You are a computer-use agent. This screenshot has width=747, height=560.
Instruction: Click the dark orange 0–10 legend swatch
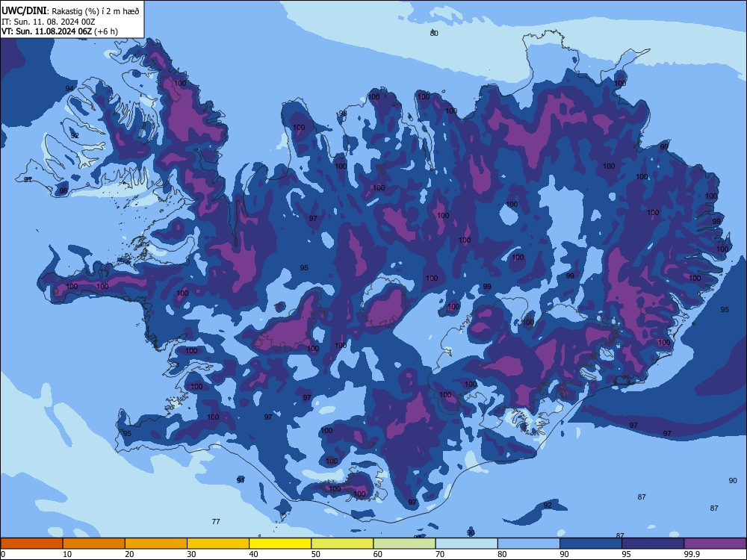coord(31,544)
